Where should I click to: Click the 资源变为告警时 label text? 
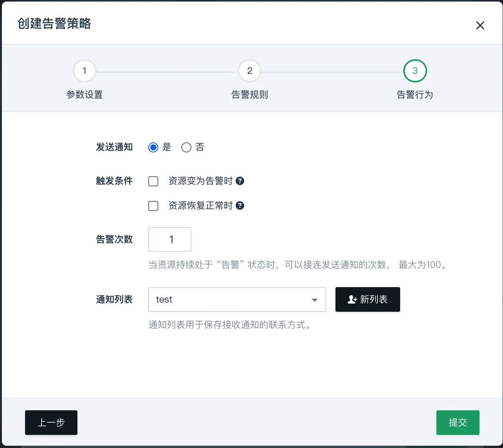click(201, 181)
